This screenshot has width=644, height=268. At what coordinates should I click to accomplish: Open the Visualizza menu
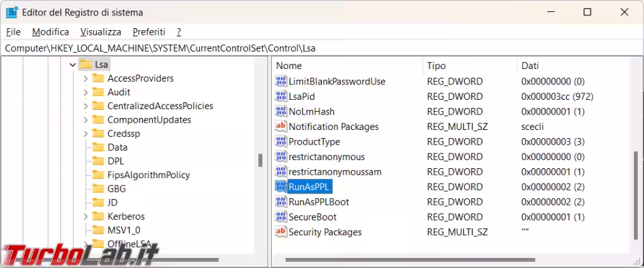tap(101, 31)
